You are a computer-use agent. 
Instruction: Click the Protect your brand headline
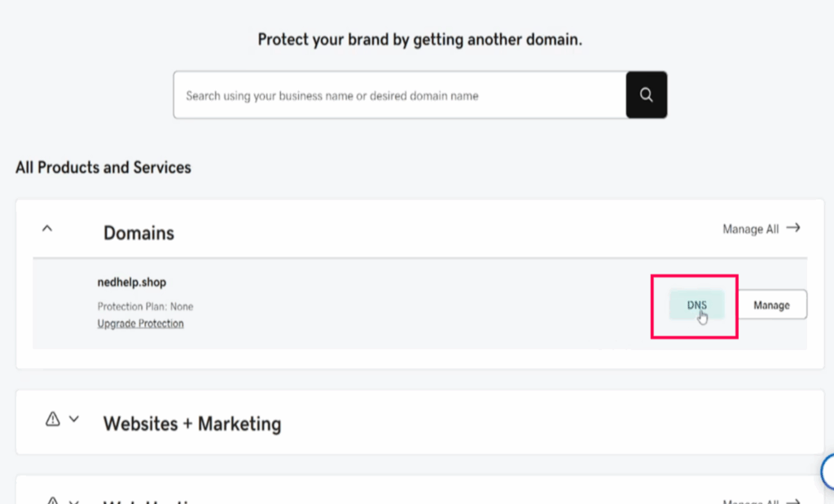(x=419, y=39)
